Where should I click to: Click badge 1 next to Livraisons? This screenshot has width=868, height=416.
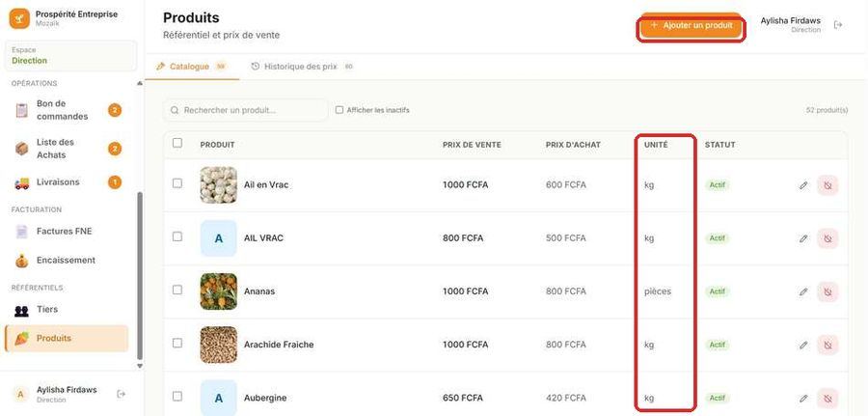pyautogui.click(x=115, y=182)
